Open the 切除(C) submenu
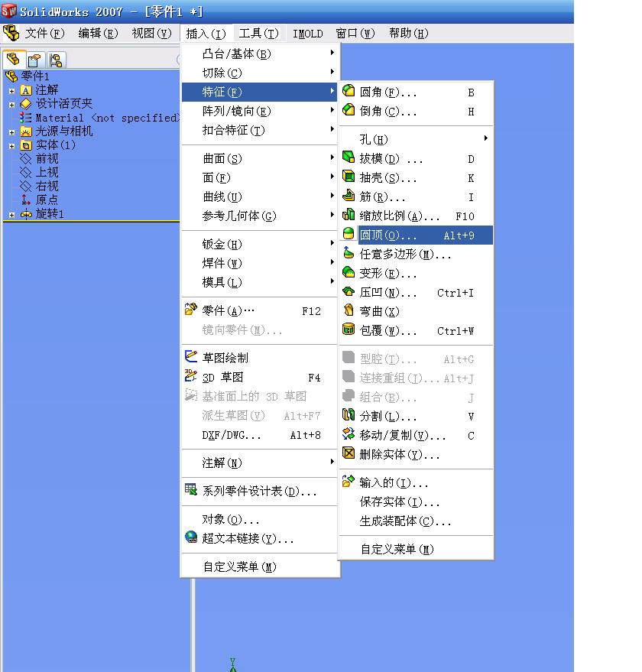The width and height of the screenshot is (642, 672). click(260, 73)
